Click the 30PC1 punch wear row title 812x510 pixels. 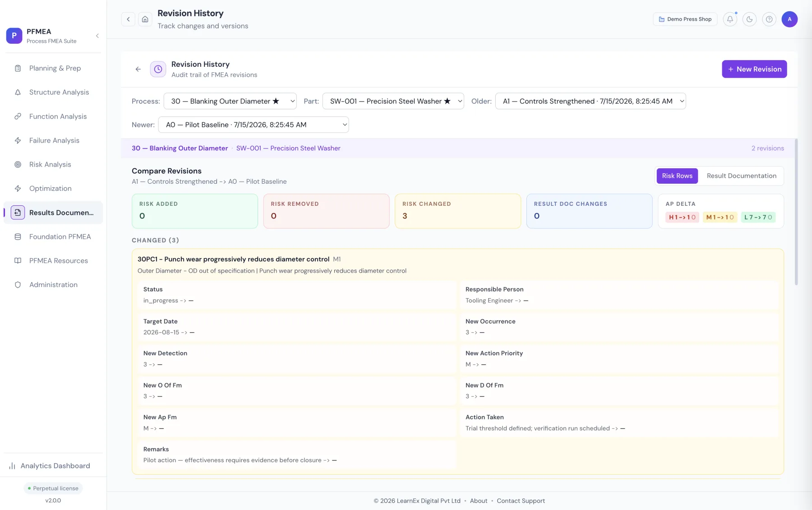(233, 260)
